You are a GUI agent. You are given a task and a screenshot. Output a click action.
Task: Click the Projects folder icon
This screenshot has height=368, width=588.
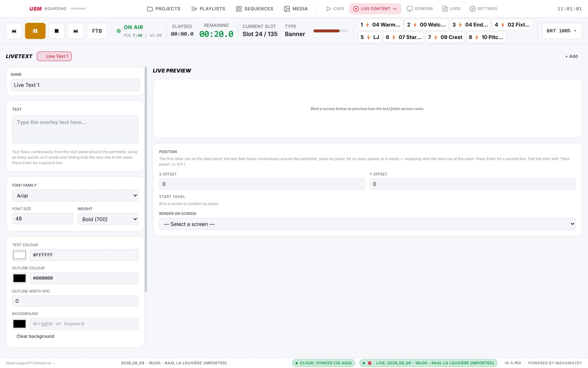click(150, 8)
